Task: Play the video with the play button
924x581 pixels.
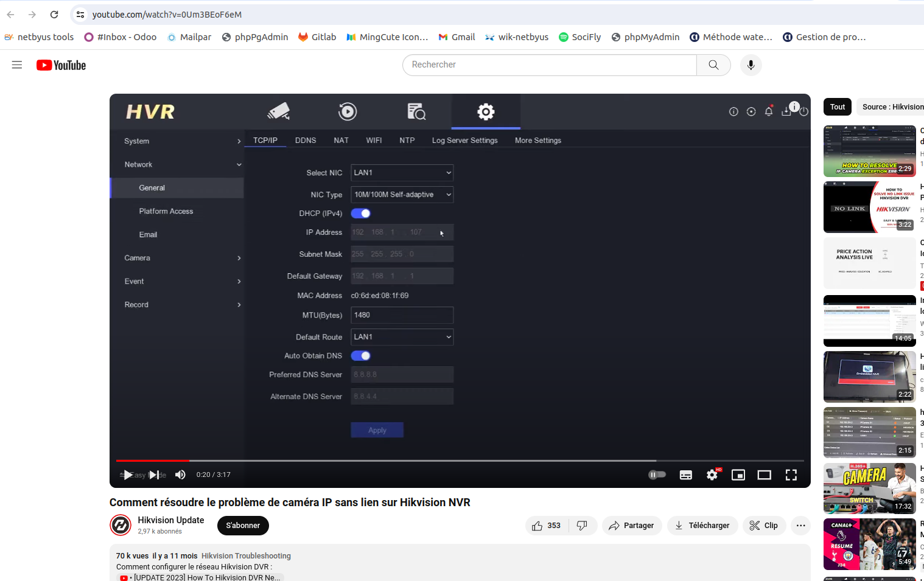Action: 127,475
